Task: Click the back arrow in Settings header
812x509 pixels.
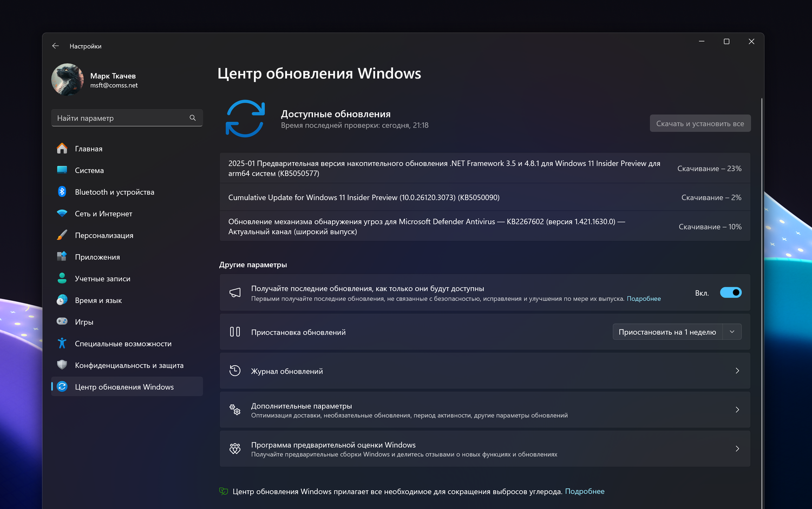Action: point(55,46)
